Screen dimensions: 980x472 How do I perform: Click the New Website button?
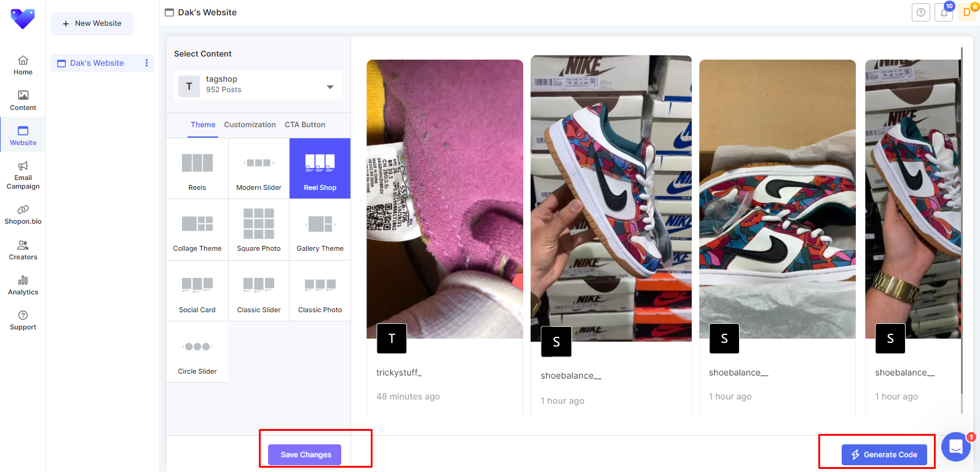point(92,23)
